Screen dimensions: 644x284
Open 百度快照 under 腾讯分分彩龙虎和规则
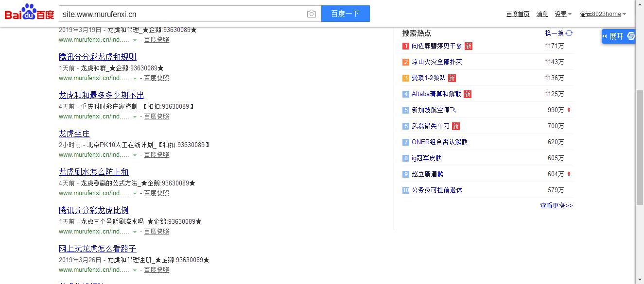point(157,78)
